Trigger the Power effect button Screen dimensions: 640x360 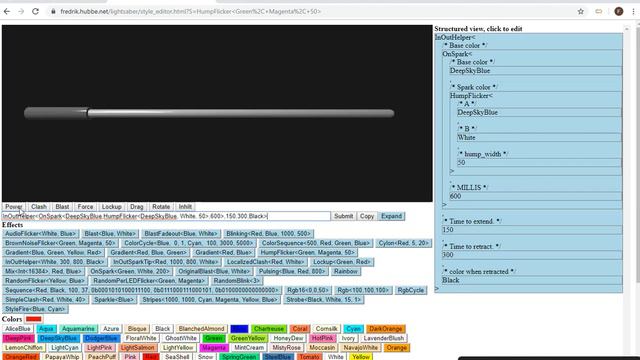tap(14, 207)
